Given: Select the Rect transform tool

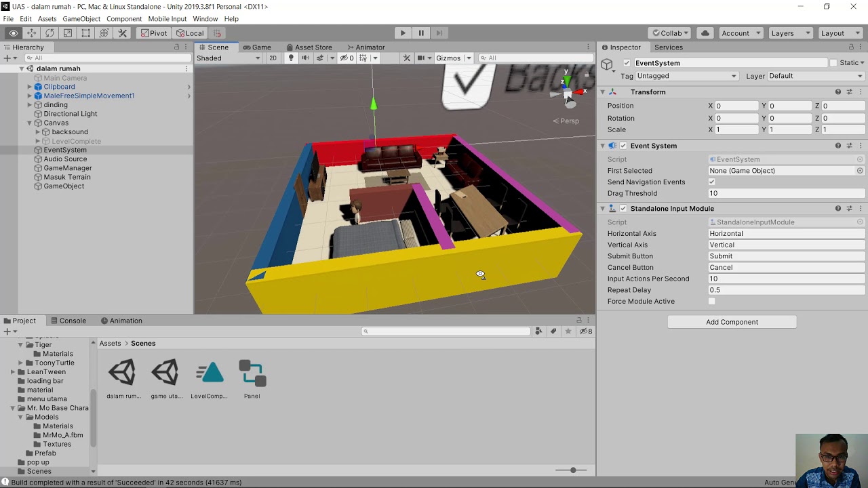Looking at the screenshot, I should point(86,33).
